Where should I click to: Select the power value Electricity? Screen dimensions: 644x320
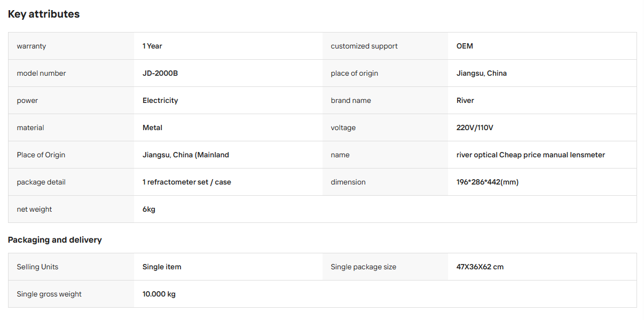click(160, 100)
